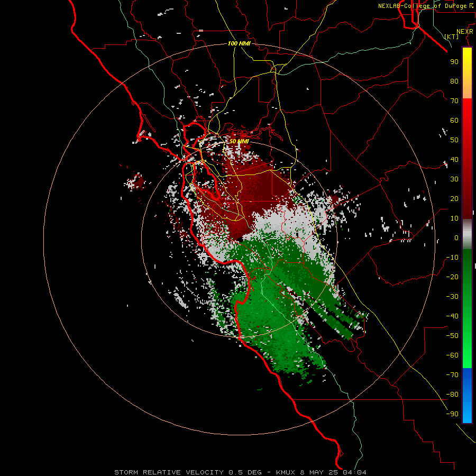
Task: Click the 90 value on velocity scale
Action: (454, 62)
